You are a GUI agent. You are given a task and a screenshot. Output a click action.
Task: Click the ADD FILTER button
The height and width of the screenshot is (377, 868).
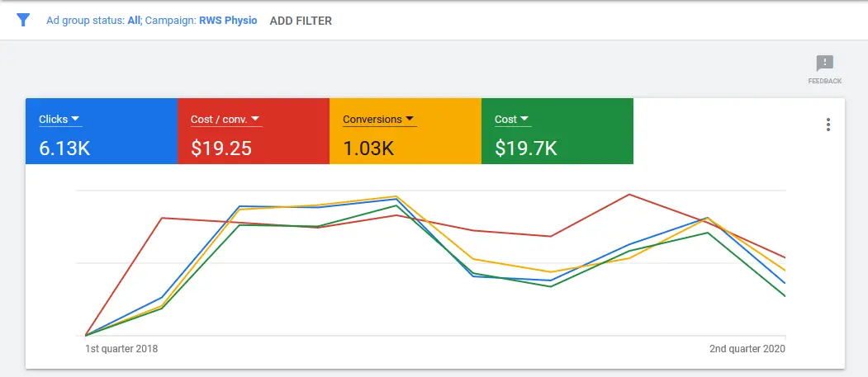[x=301, y=21]
